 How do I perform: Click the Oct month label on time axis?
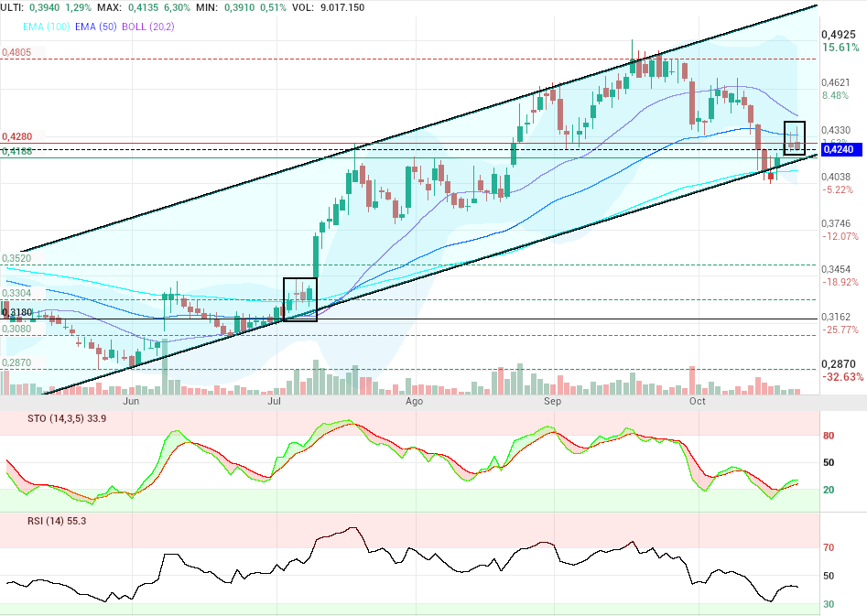click(698, 401)
